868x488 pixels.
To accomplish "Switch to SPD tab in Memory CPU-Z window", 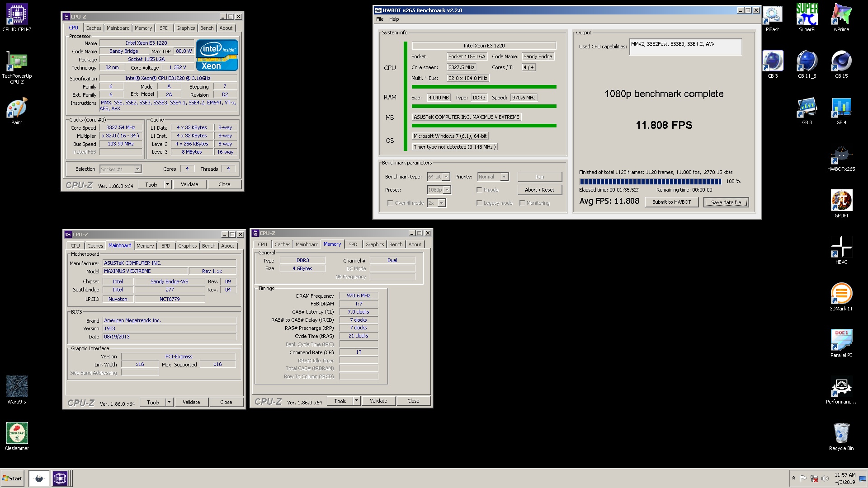I will pos(353,244).
